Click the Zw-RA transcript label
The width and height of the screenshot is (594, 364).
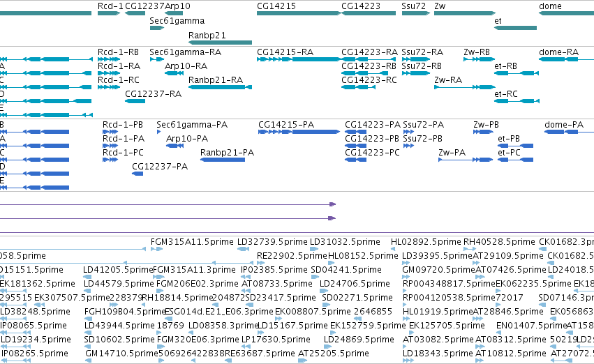448,80
